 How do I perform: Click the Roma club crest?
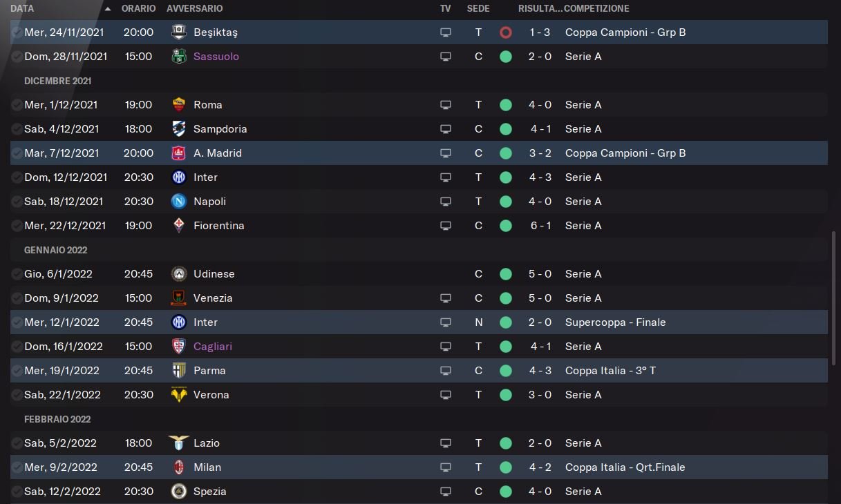[x=179, y=104]
